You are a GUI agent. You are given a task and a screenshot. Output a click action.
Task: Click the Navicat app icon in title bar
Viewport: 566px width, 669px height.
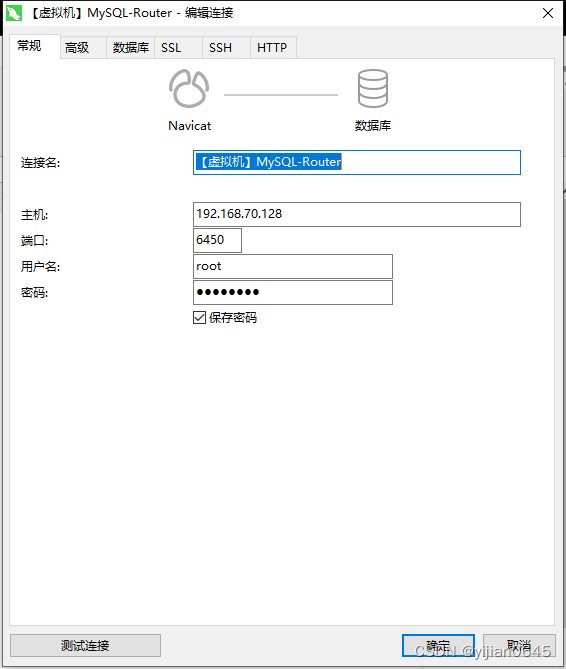point(14,13)
